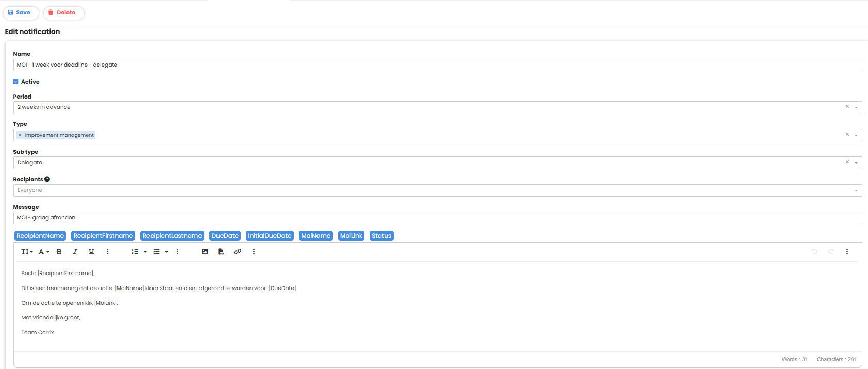The width and height of the screenshot is (868, 369).
Task: Insert InitialDueDate placeholder tag
Action: pos(270,236)
